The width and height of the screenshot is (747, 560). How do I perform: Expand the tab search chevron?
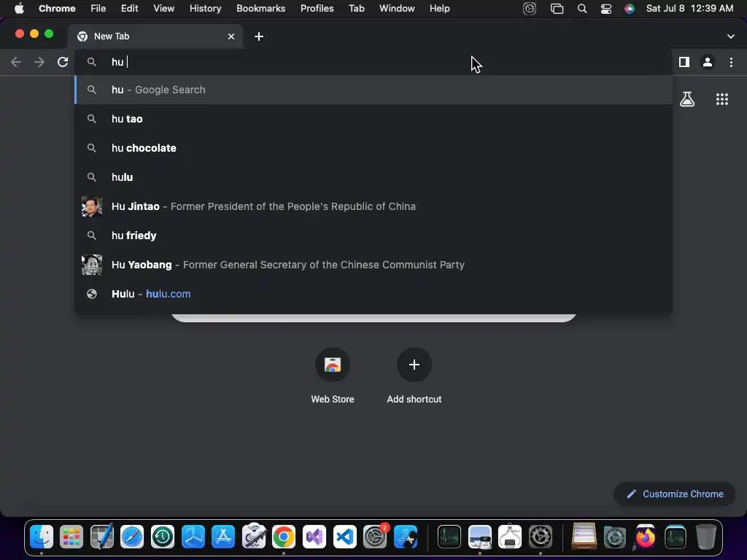(730, 36)
